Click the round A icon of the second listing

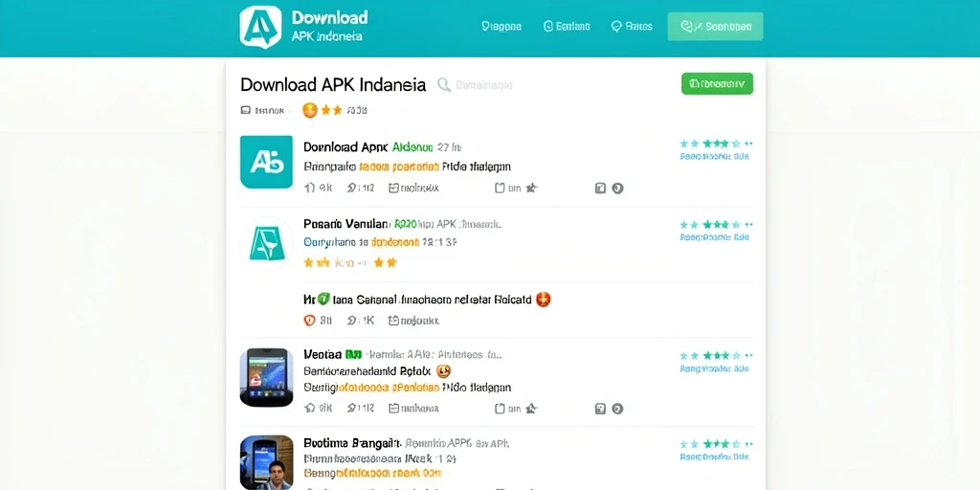(x=267, y=243)
